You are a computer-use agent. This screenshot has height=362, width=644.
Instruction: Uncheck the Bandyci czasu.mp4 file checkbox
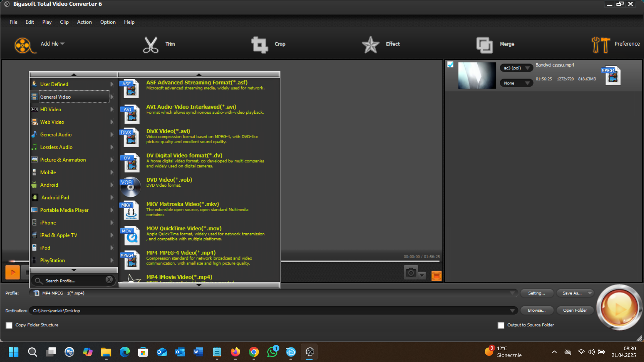450,65
